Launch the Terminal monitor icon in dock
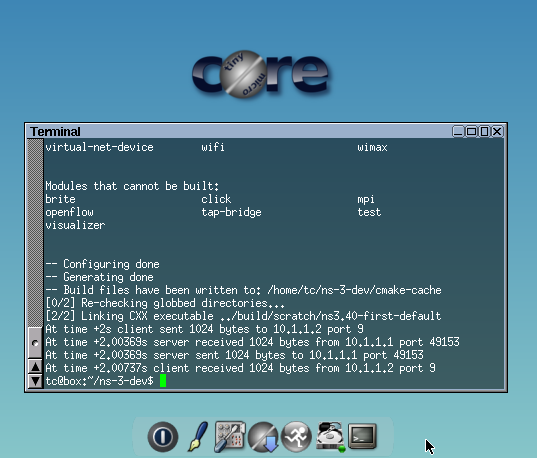 point(362,436)
